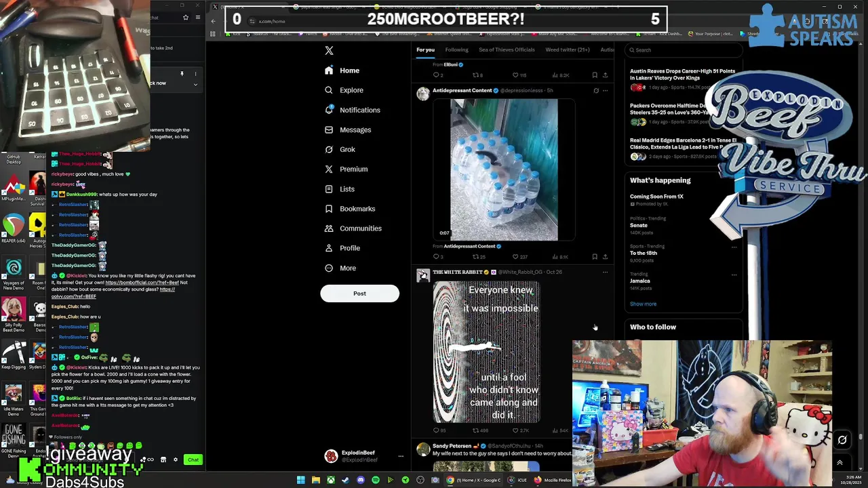Click the X logo above Home
The image size is (868, 488).
(x=329, y=50)
